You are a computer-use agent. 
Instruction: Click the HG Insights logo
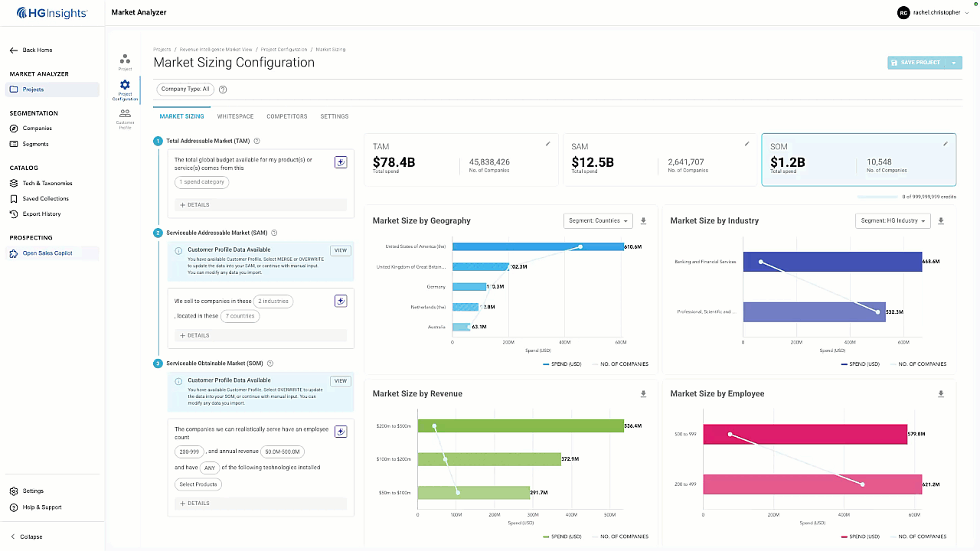coord(52,13)
